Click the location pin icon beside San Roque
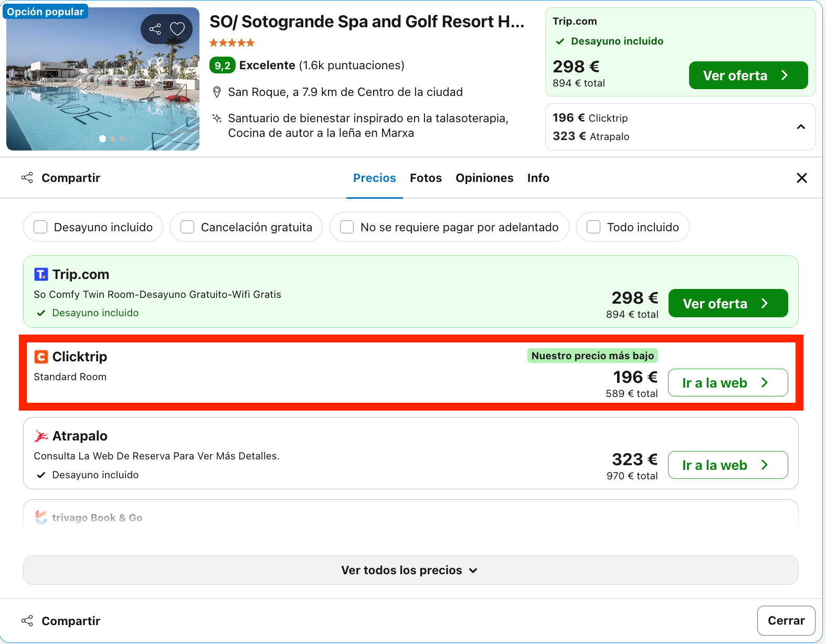This screenshot has width=826, height=644. click(x=217, y=92)
